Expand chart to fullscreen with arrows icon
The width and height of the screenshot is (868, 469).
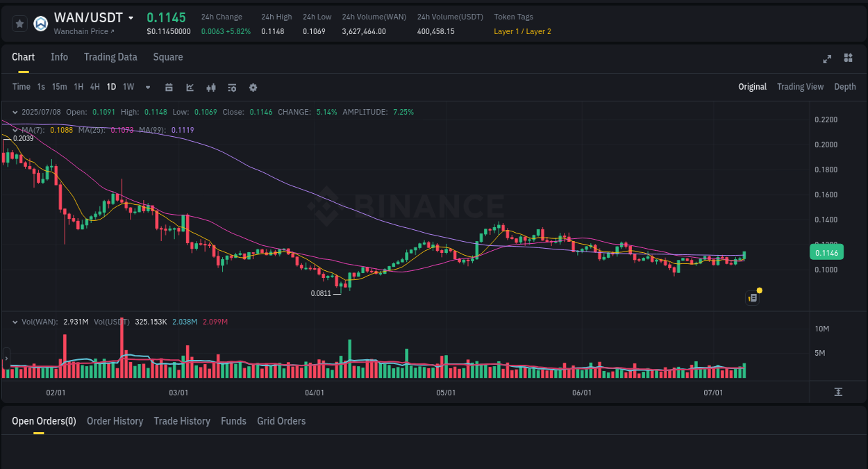[x=826, y=59]
